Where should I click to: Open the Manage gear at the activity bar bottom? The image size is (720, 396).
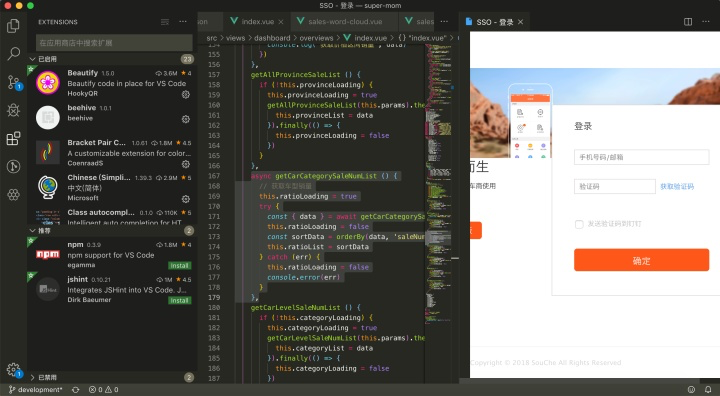13,369
